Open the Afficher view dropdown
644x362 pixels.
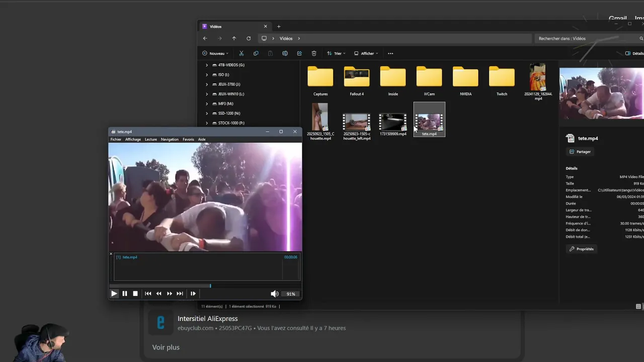[x=366, y=53]
